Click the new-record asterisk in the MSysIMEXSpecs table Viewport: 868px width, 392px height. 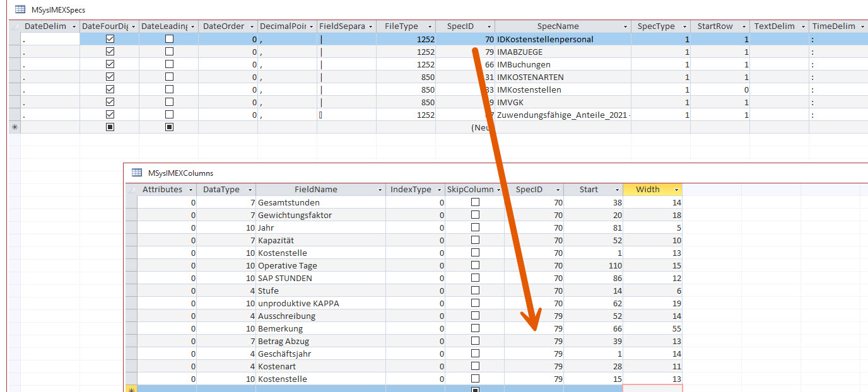pyautogui.click(x=14, y=127)
